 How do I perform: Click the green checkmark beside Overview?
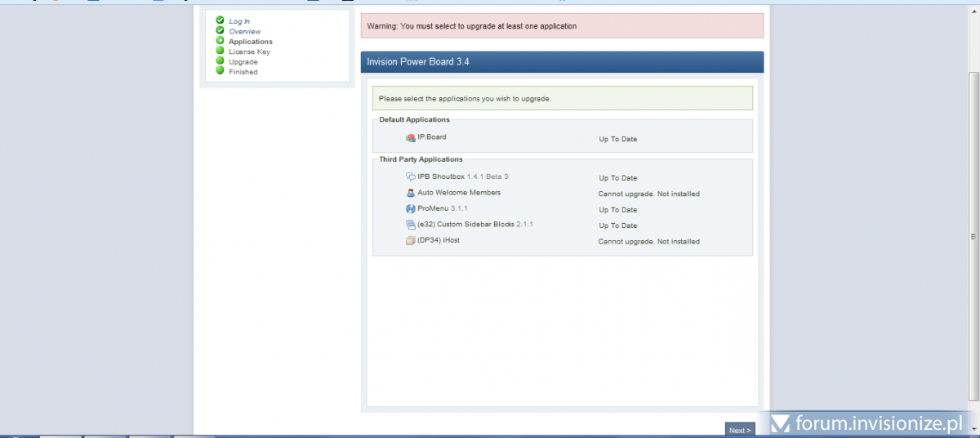pos(220,30)
